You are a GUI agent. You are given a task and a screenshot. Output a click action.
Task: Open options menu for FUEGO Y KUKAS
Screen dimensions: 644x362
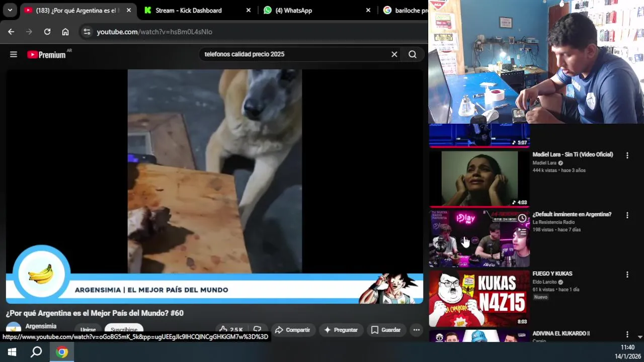[627, 275]
